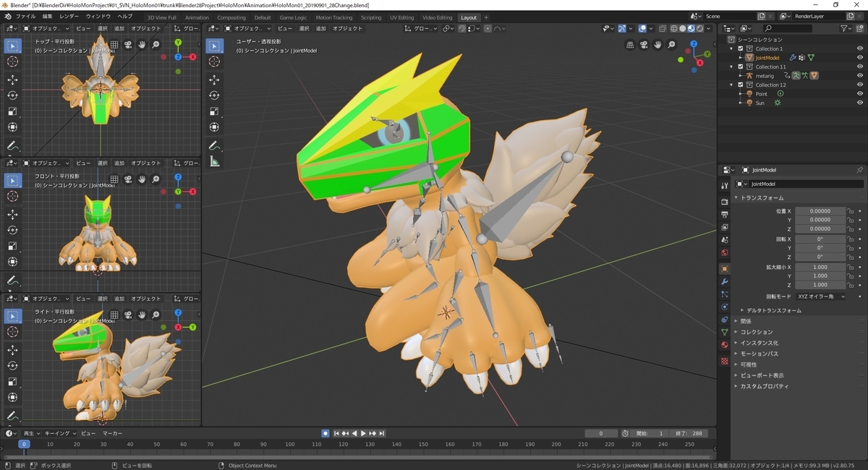Image resolution: width=868 pixels, height=470 pixels.
Task: Open the Modifiers wrench properties tab
Action: (x=725, y=281)
